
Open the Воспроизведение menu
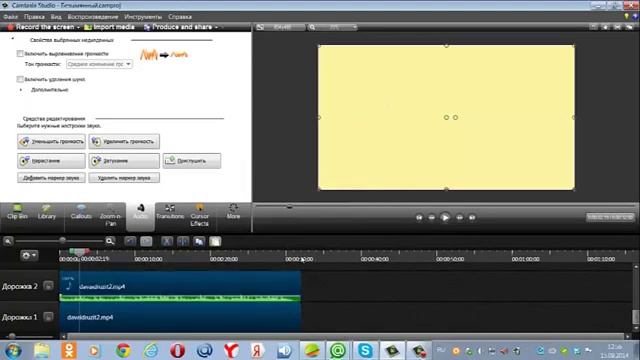pos(93,17)
